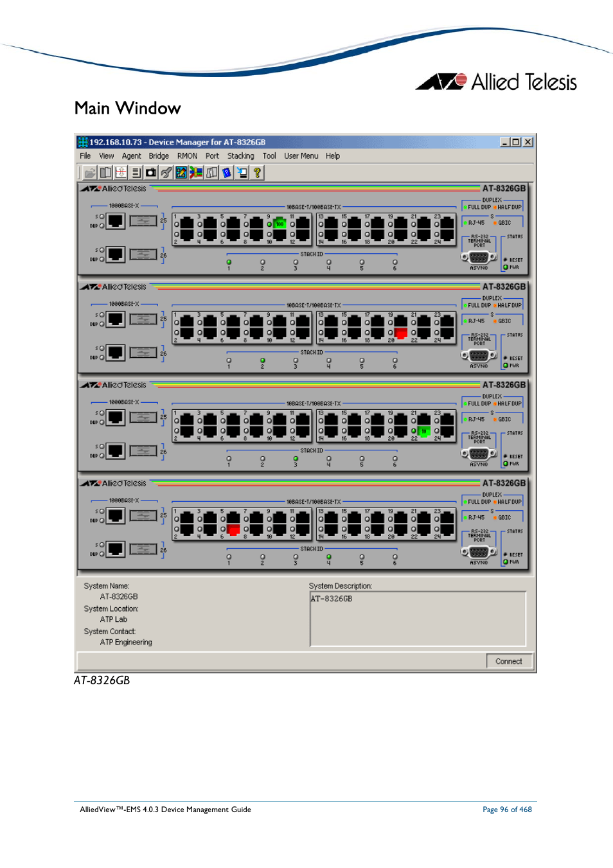Open the Stacking menu
This screenshot has height=868, width=613.
pyautogui.click(x=241, y=156)
